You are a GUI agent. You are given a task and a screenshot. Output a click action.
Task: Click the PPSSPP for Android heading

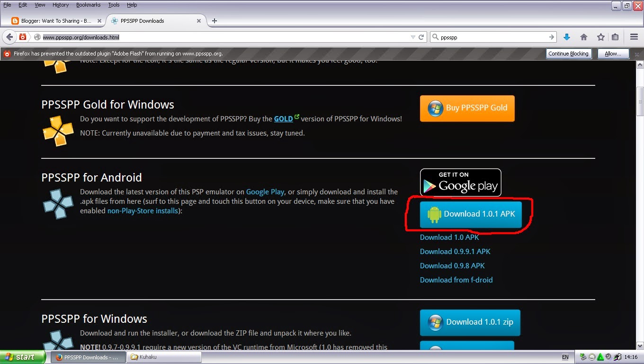[x=91, y=178]
